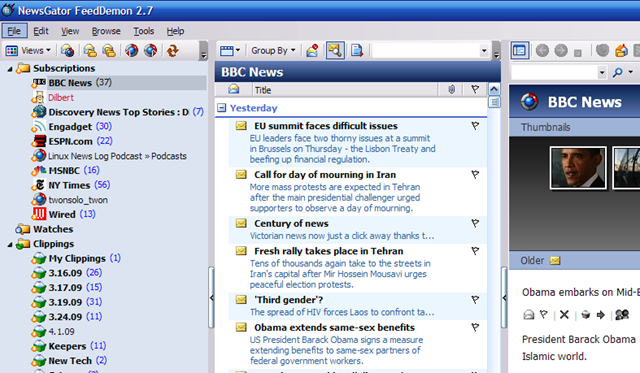Open Obama extends same-sex benefits article
640x373 pixels.
(334, 327)
